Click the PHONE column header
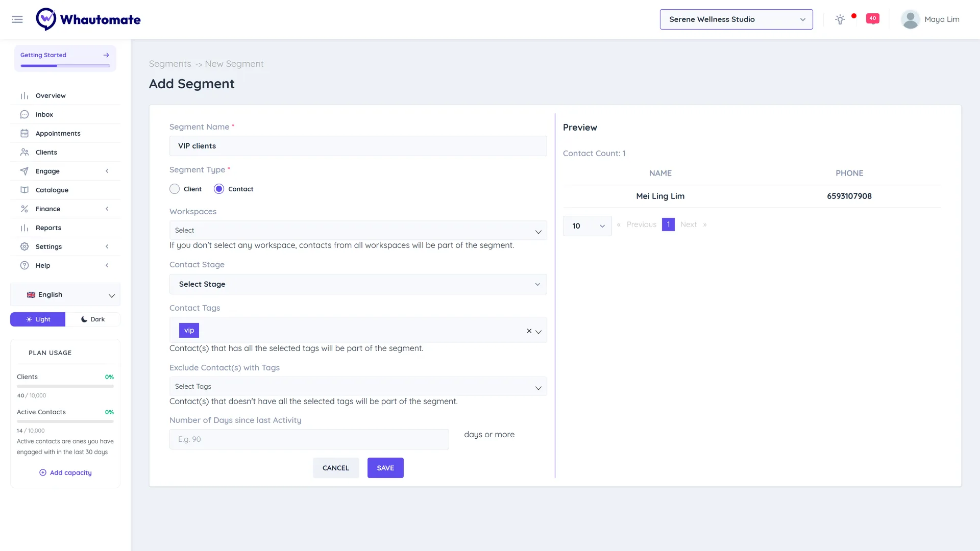The width and height of the screenshot is (980, 551). [849, 173]
